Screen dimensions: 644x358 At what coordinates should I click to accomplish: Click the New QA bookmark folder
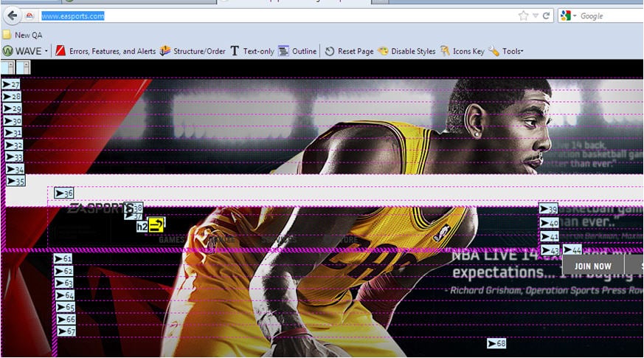(x=22, y=35)
